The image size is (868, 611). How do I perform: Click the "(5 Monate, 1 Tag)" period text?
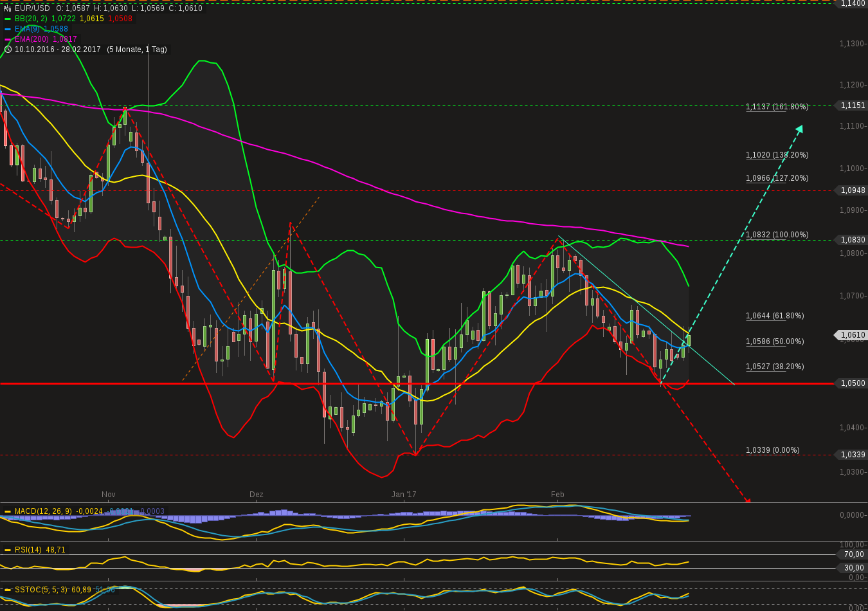(x=137, y=50)
